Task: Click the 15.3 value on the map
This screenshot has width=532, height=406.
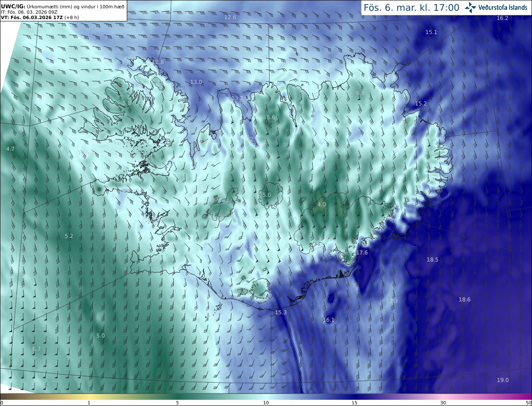Action: (x=281, y=312)
